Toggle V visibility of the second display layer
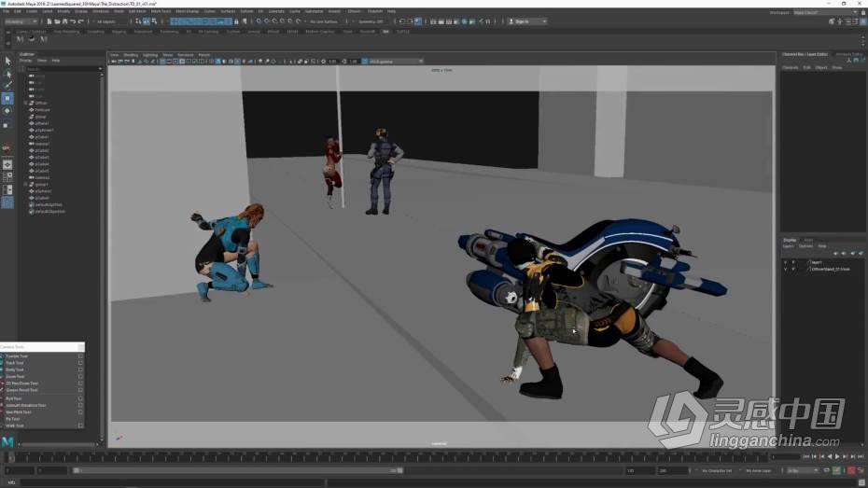Screen dimensions: 868x488 pyautogui.click(x=785, y=269)
